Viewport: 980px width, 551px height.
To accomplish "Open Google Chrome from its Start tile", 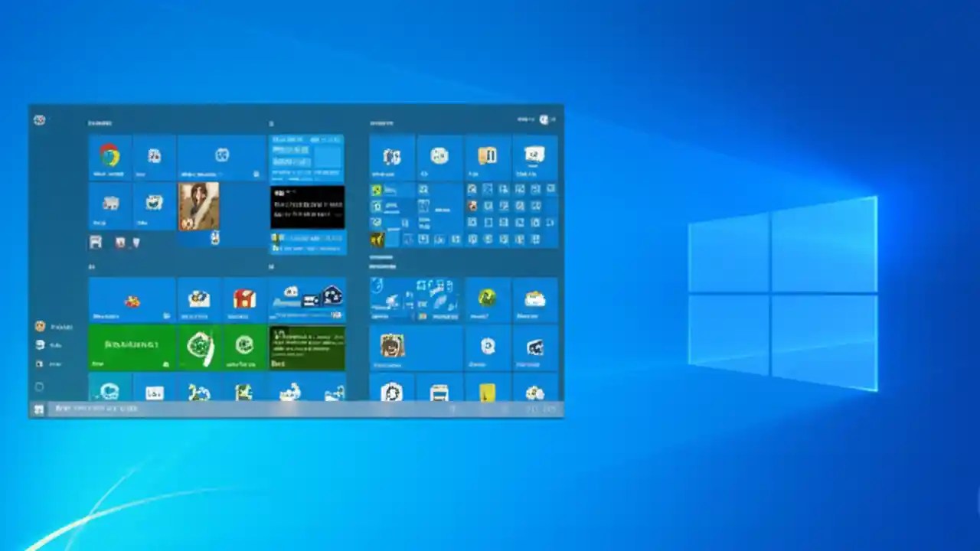I will tap(109, 155).
